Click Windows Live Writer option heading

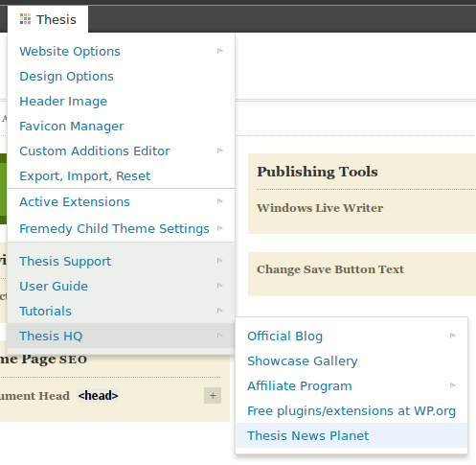click(320, 208)
